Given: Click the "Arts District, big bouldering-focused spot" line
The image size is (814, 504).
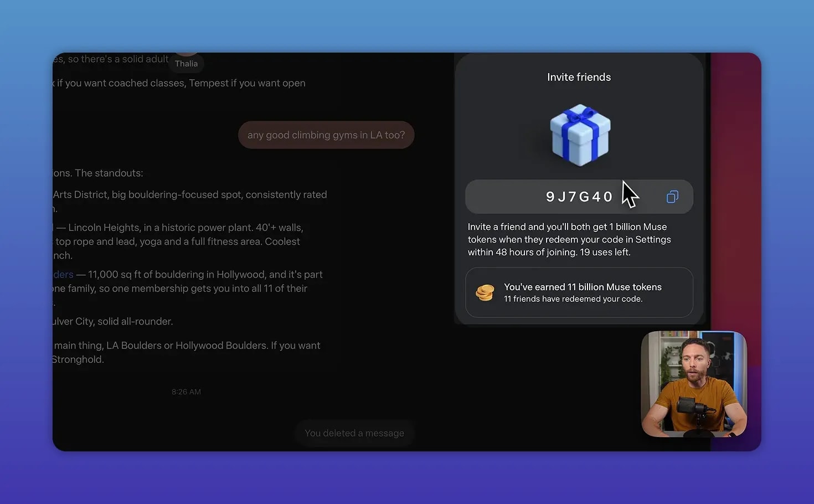Looking at the screenshot, I should (x=190, y=194).
